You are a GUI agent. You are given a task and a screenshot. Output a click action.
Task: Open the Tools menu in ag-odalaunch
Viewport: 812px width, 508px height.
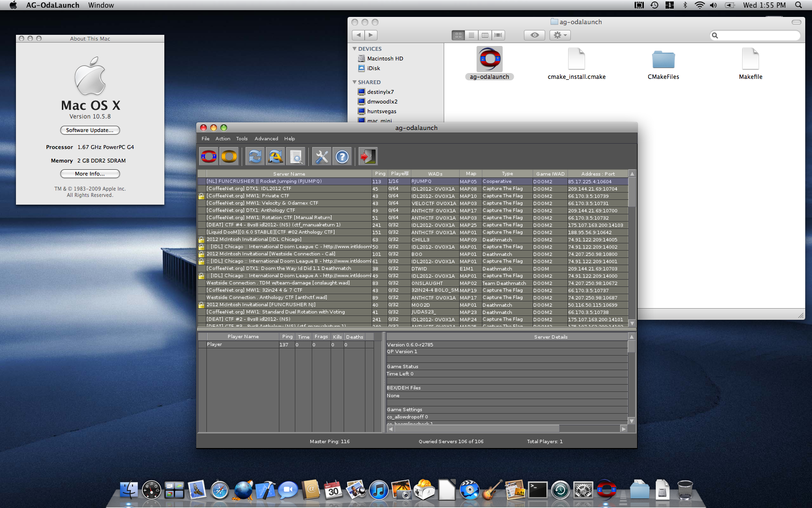[242, 139]
